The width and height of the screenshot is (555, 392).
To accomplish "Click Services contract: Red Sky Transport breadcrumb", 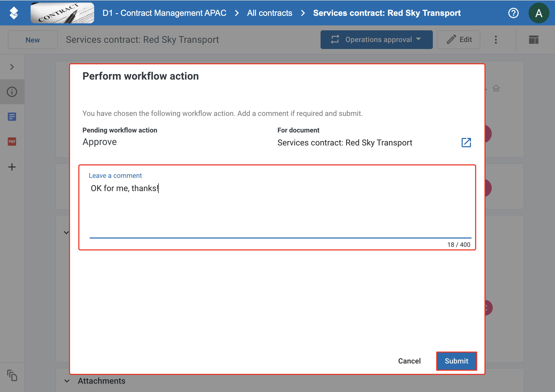I will [387, 13].
